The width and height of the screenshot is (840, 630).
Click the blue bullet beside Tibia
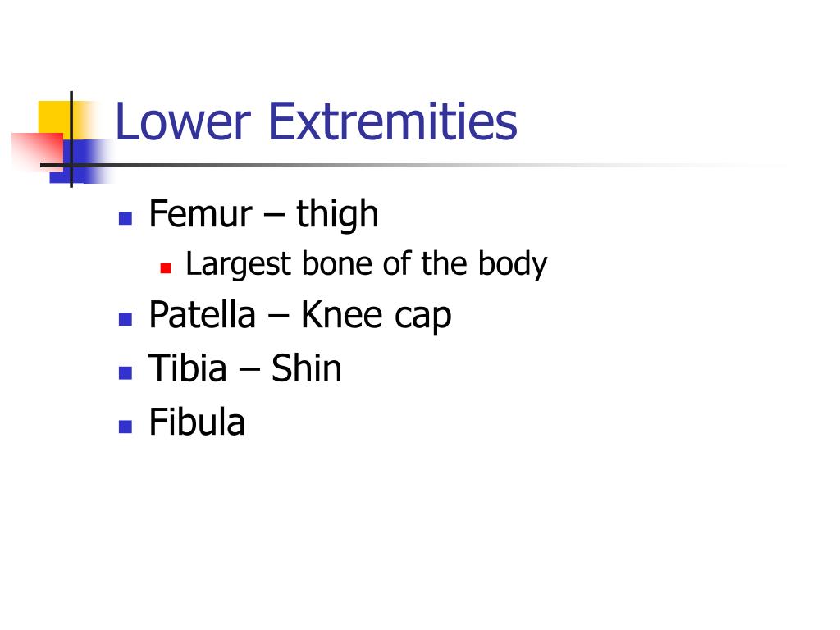[x=126, y=373]
